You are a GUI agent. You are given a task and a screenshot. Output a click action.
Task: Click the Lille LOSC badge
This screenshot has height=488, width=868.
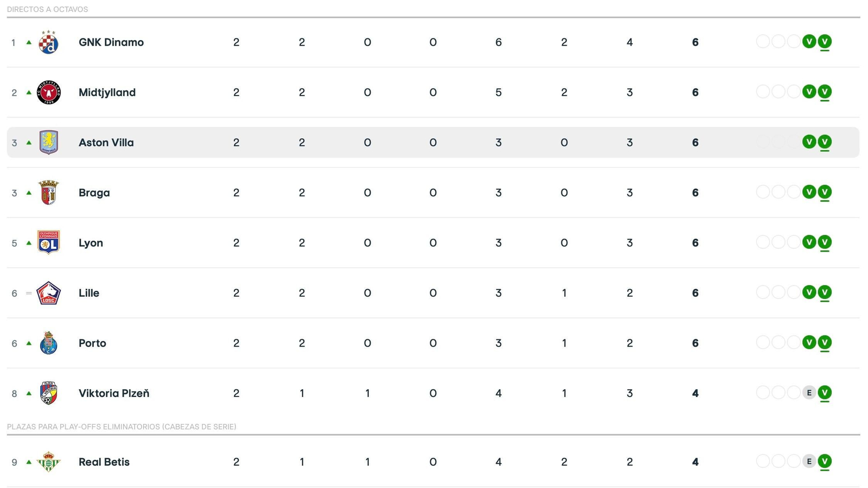48,292
